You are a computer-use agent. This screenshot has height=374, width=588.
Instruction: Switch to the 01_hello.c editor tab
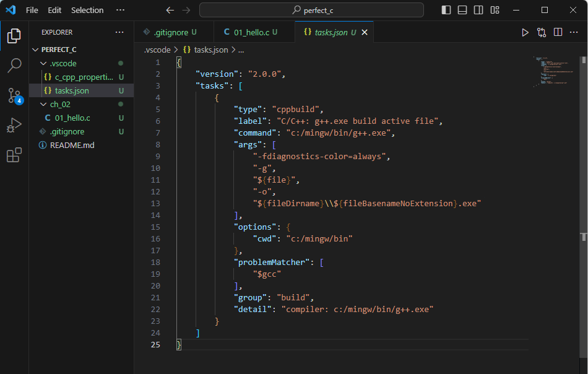[254, 32]
